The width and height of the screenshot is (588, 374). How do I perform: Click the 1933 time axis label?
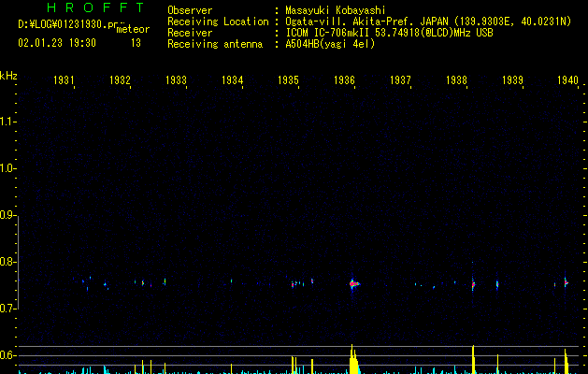click(176, 79)
